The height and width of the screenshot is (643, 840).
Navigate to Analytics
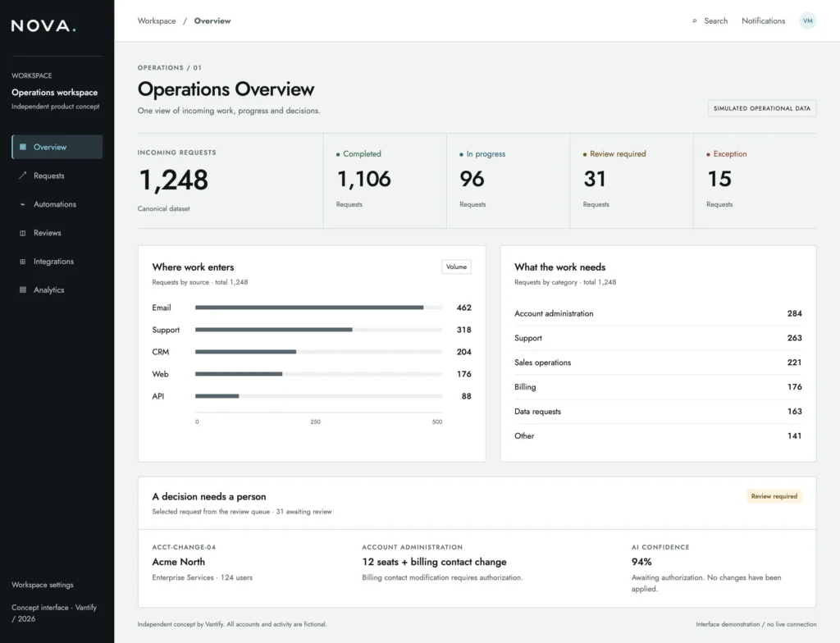click(57, 290)
